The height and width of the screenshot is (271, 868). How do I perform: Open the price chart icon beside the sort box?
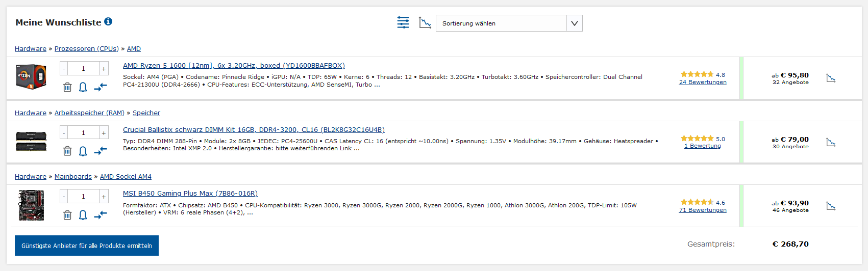pos(425,22)
